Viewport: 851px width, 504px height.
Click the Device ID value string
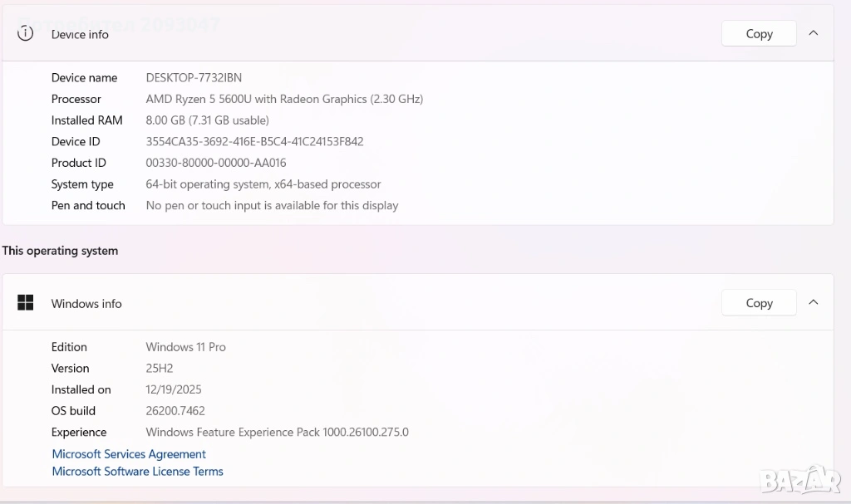click(254, 142)
